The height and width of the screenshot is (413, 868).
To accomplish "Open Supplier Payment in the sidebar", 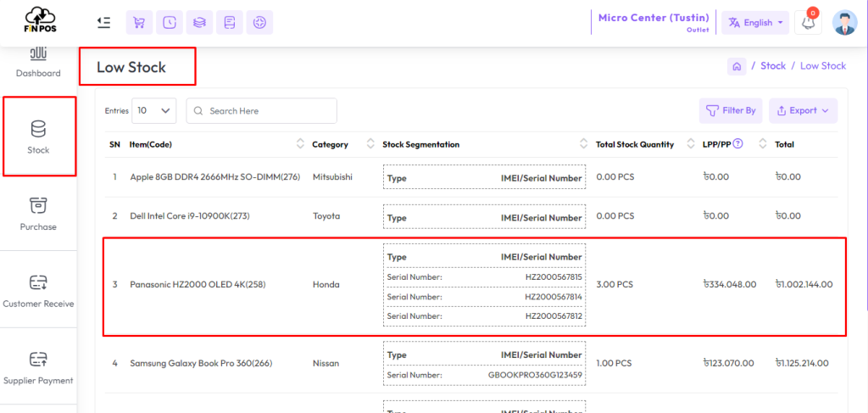I will [38, 367].
